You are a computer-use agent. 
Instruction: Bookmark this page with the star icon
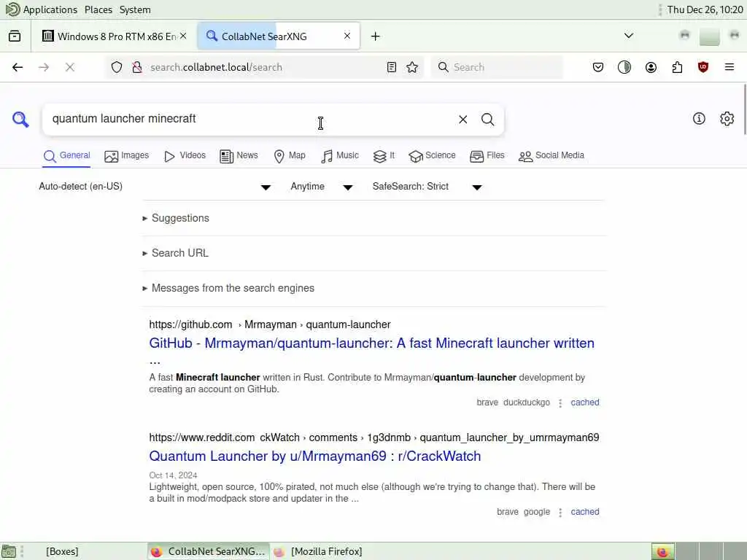(412, 67)
